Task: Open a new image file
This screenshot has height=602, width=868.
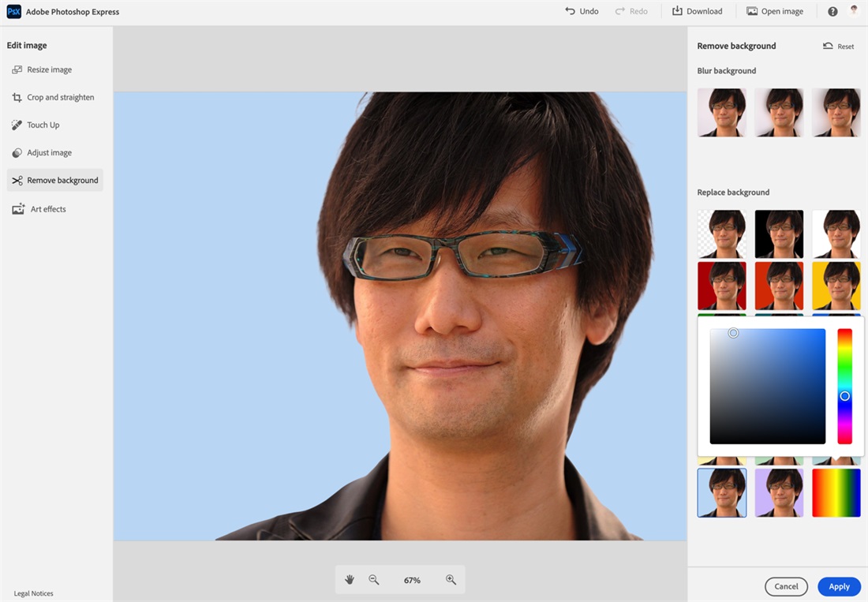Action: click(774, 11)
